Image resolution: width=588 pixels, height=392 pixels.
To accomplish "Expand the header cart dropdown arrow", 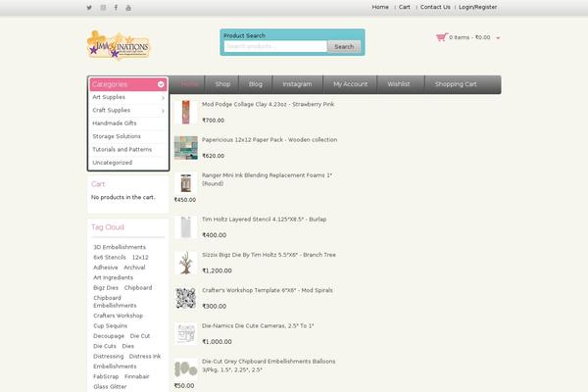I will (498, 38).
